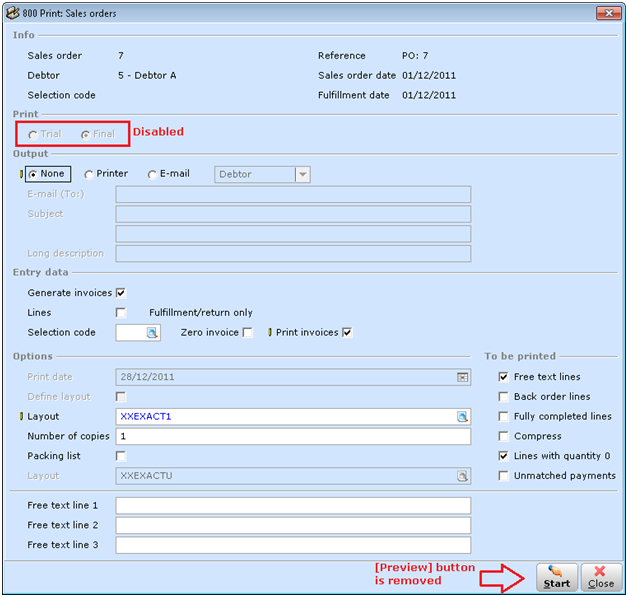Click the application icon in title bar
Screen dimensions: 628x597
[x=12, y=13]
